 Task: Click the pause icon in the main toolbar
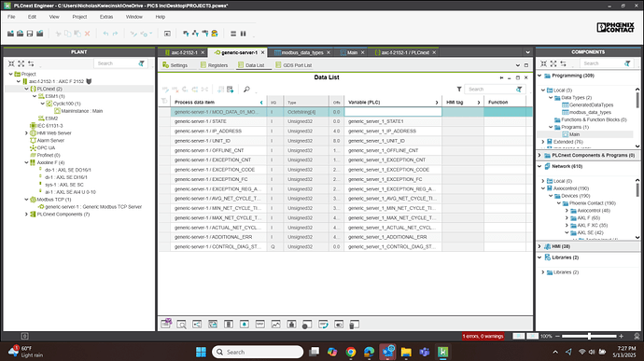coord(244,34)
